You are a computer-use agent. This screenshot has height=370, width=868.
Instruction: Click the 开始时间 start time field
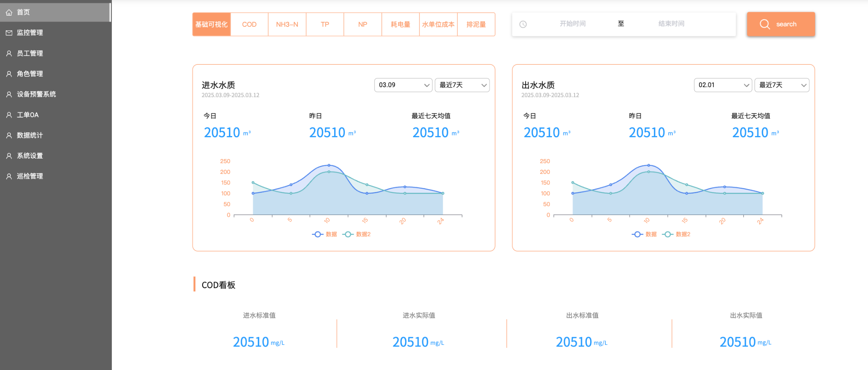click(573, 24)
